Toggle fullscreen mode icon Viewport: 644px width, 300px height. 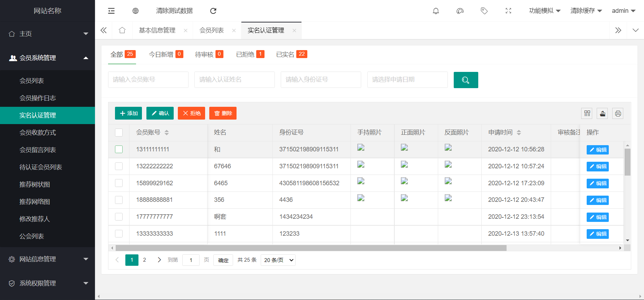click(x=508, y=11)
